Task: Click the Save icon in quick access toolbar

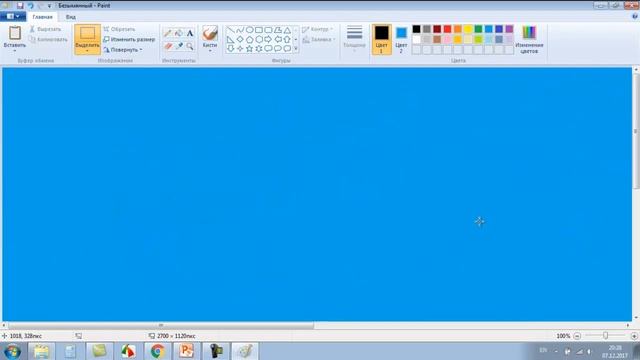Action: pos(20,6)
